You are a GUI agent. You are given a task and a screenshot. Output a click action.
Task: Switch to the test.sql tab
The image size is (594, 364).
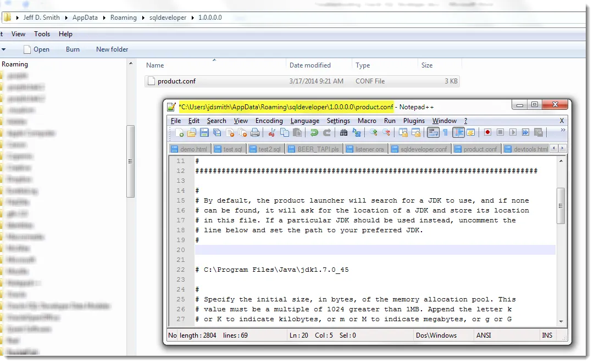[x=229, y=149]
